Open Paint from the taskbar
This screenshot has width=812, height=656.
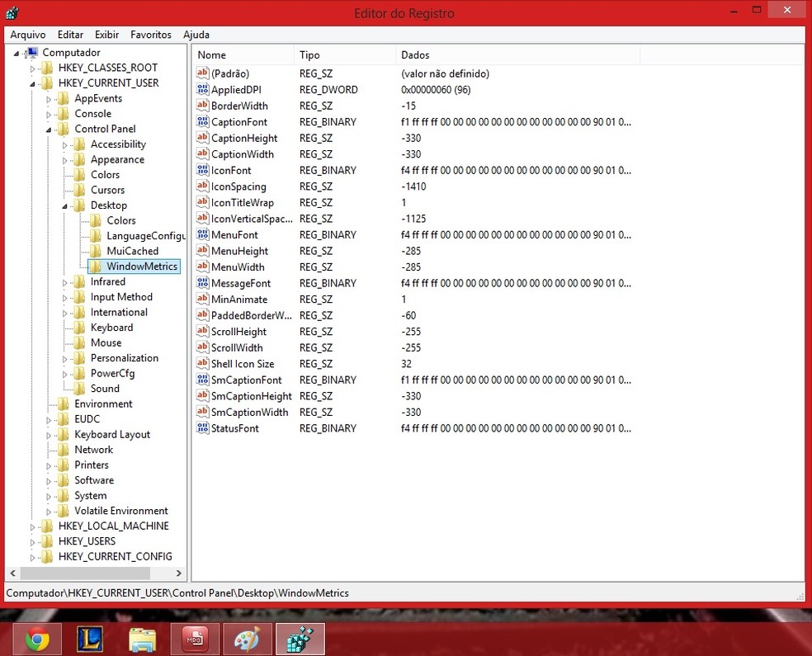pyautogui.click(x=247, y=639)
